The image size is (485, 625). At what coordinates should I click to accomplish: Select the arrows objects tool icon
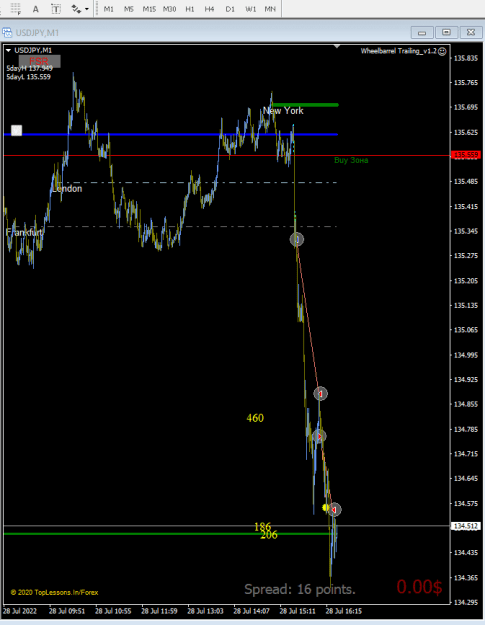pos(76,9)
